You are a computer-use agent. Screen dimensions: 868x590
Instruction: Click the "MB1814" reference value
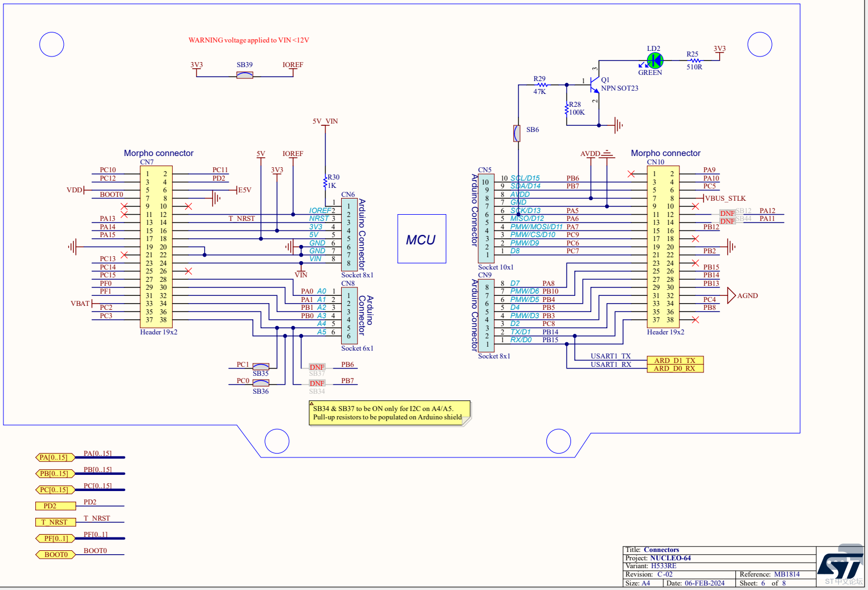point(787,574)
